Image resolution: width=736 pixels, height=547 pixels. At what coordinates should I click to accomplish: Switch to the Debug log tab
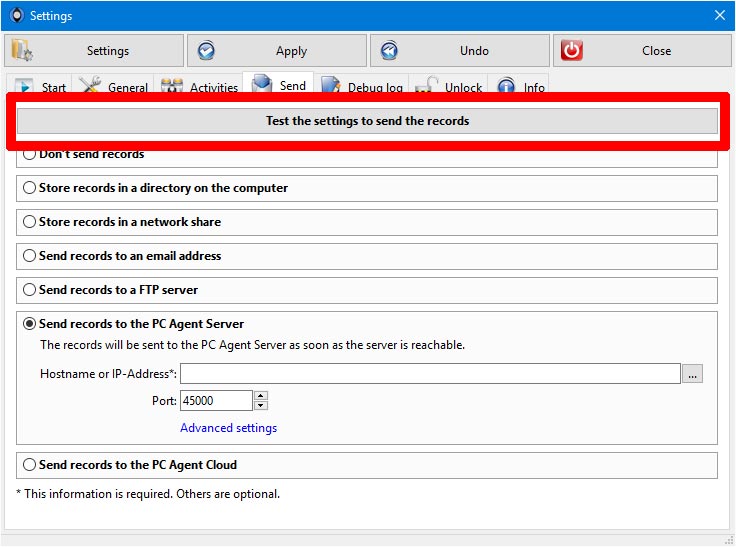pos(362,86)
